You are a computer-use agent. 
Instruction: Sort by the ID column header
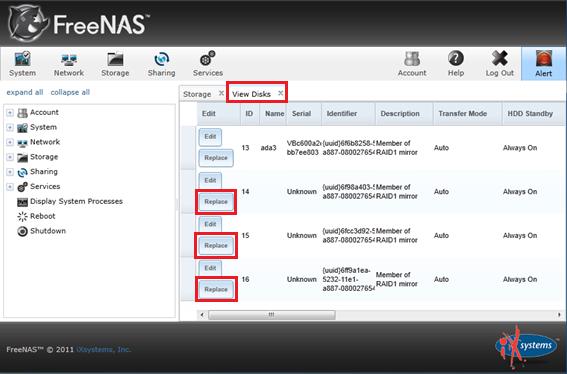pyautogui.click(x=250, y=114)
